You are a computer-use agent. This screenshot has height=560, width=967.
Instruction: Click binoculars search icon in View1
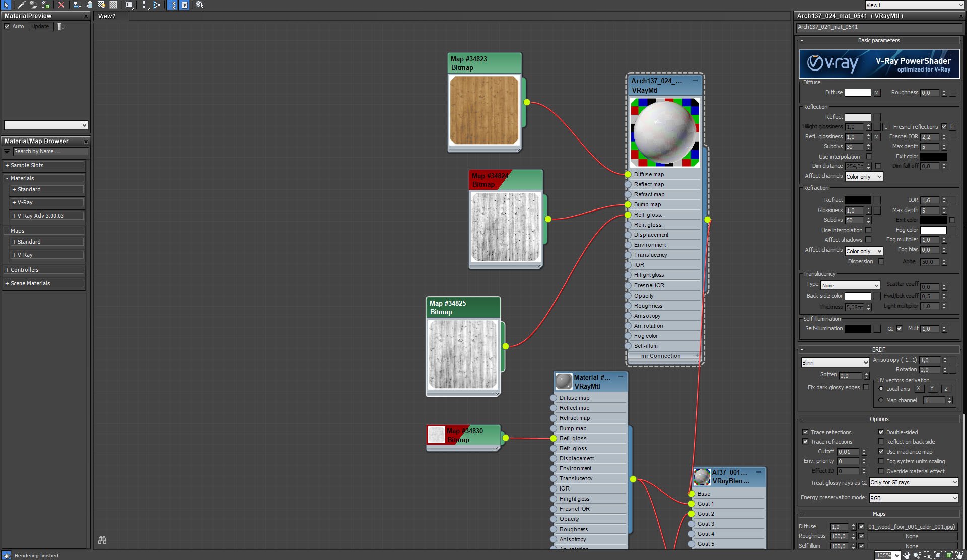click(x=102, y=540)
